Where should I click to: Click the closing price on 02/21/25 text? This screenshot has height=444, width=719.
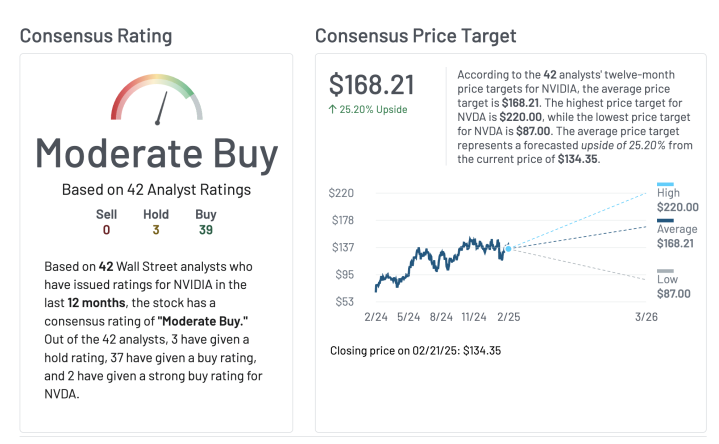tap(415, 350)
